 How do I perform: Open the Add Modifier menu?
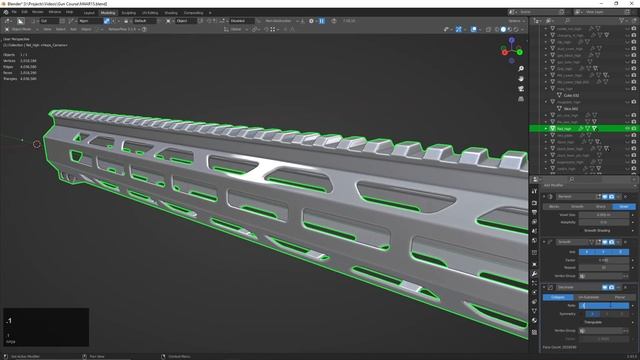pos(590,185)
